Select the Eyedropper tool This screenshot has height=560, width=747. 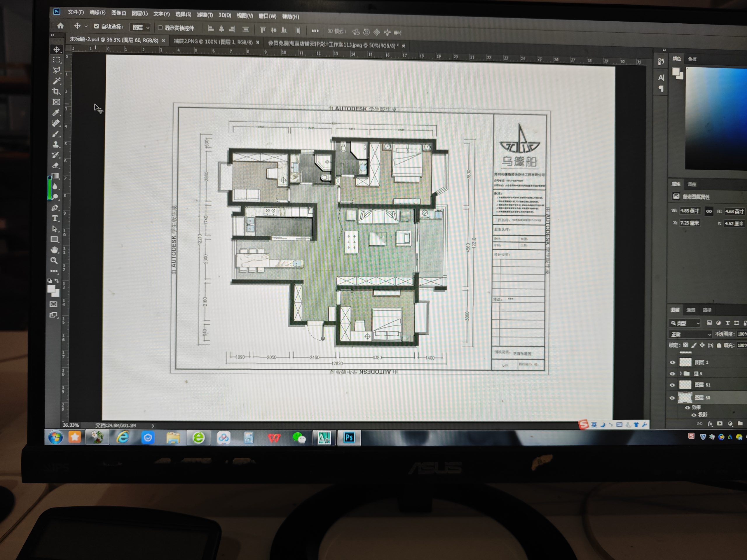[56, 112]
